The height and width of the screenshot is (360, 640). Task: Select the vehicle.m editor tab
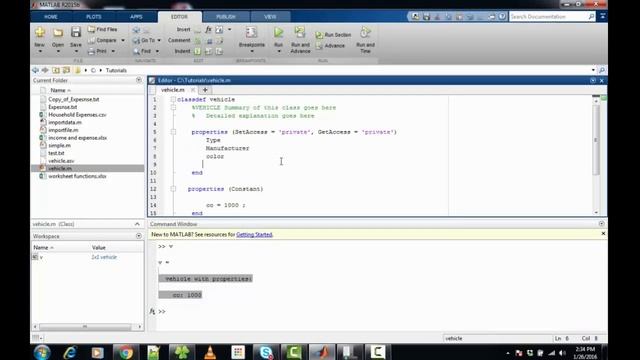tap(173, 90)
